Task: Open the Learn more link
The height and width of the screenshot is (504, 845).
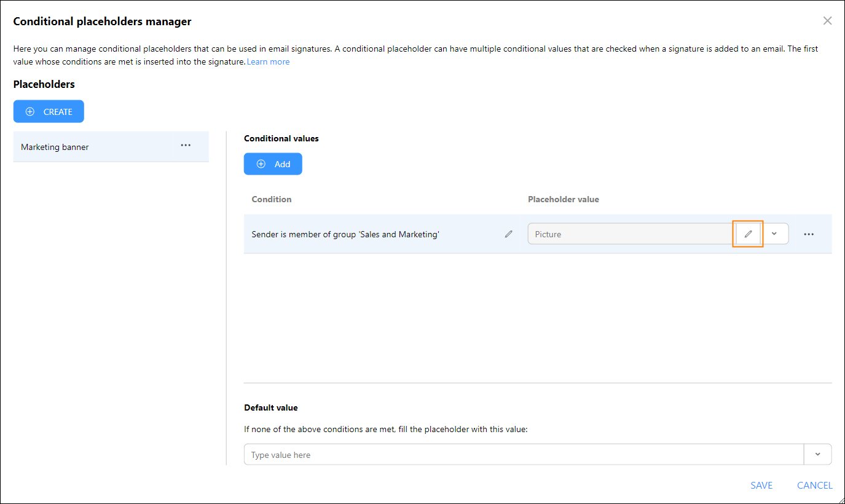Action: [268, 61]
